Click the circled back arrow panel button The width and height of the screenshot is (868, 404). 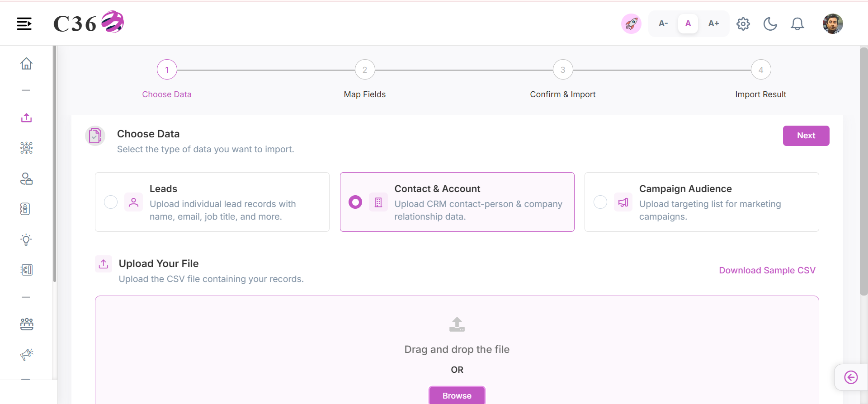(851, 377)
